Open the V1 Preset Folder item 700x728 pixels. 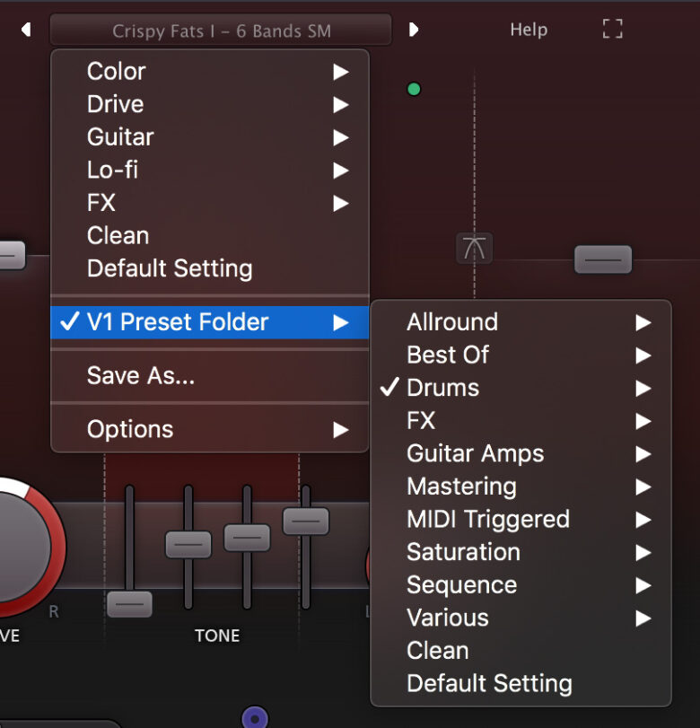pyautogui.click(x=210, y=322)
